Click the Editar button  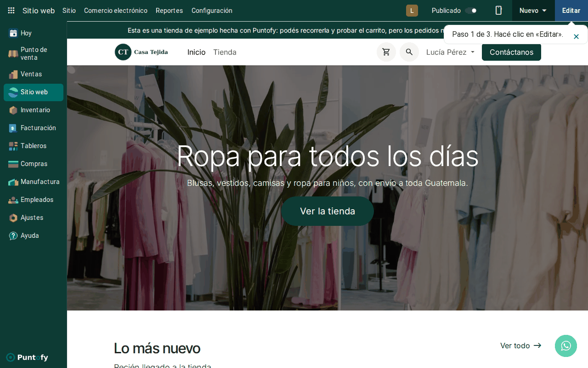pyautogui.click(x=571, y=11)
